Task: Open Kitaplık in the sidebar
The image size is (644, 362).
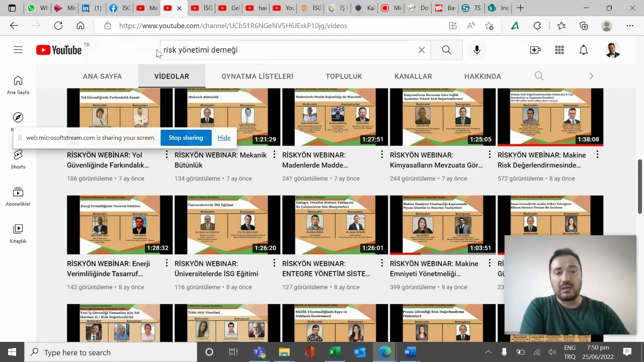Action: (x=18, y=234)
